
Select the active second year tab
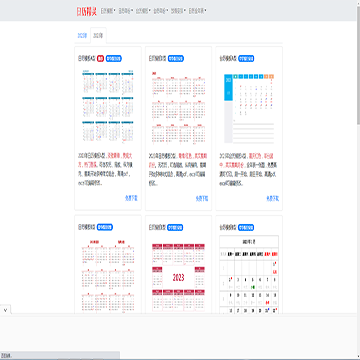(x=98, y=35)
